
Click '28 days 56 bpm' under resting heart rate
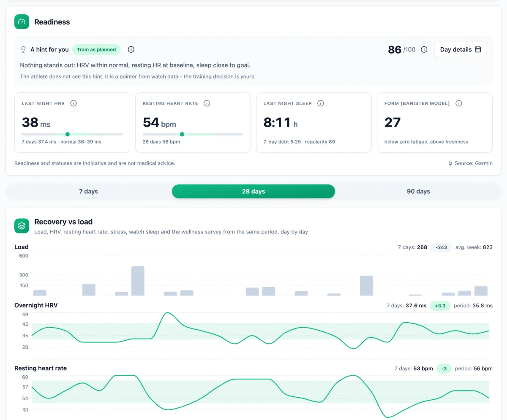161,142
